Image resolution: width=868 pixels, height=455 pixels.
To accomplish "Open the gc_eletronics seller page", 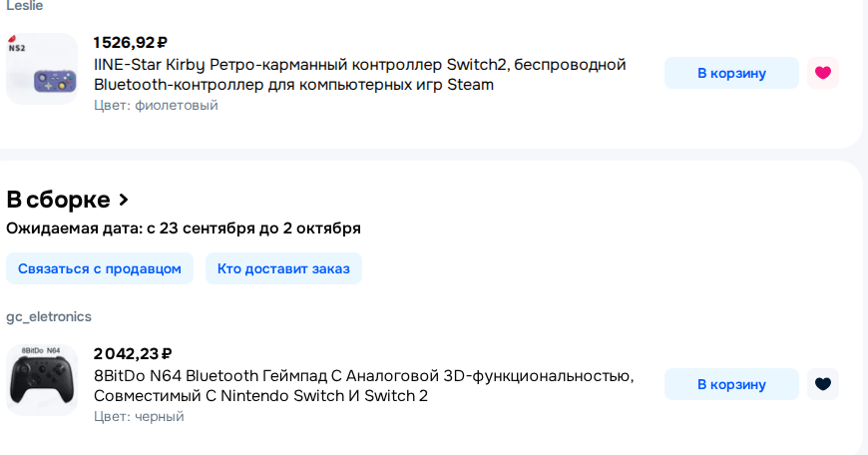I will [49, 316].
